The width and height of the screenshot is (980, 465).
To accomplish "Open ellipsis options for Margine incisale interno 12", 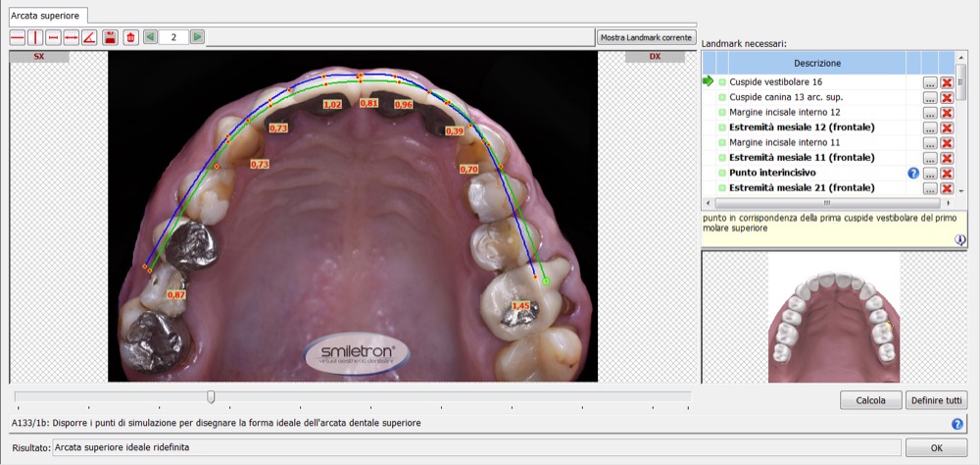I will pos(930,113).
